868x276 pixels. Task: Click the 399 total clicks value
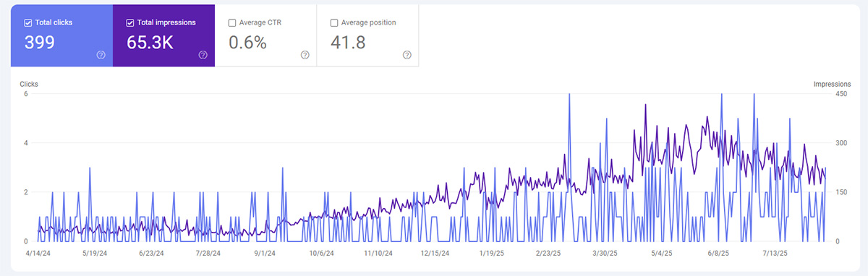coord(40,43)
